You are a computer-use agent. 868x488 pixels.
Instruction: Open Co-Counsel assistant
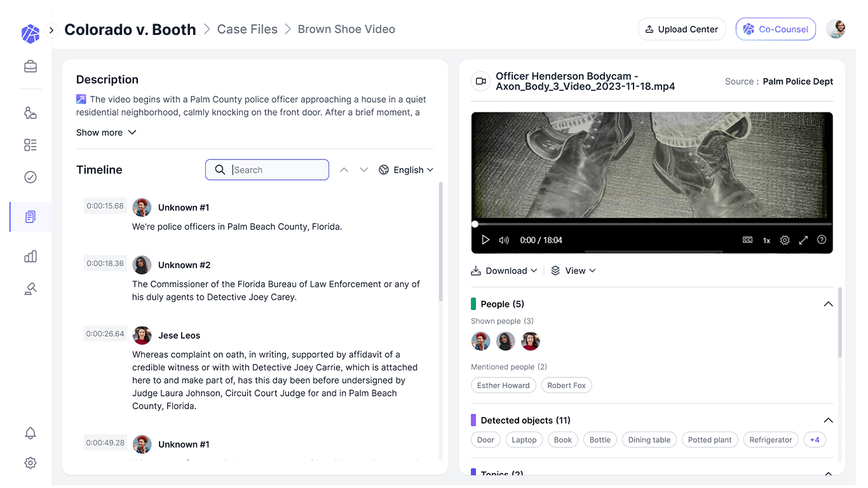[x=775, y=29]
